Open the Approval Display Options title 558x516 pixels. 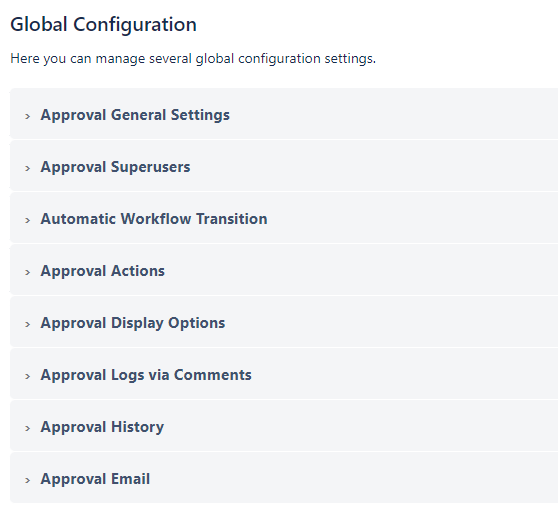[133, 323]
